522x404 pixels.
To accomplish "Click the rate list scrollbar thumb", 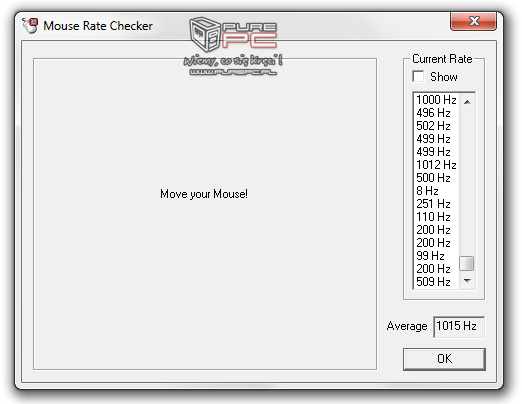I will (467, 263).
